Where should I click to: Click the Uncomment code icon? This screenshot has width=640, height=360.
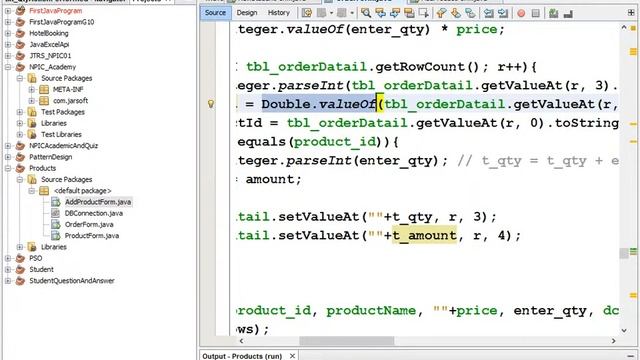pyautogui.click(x=568, y=14)
